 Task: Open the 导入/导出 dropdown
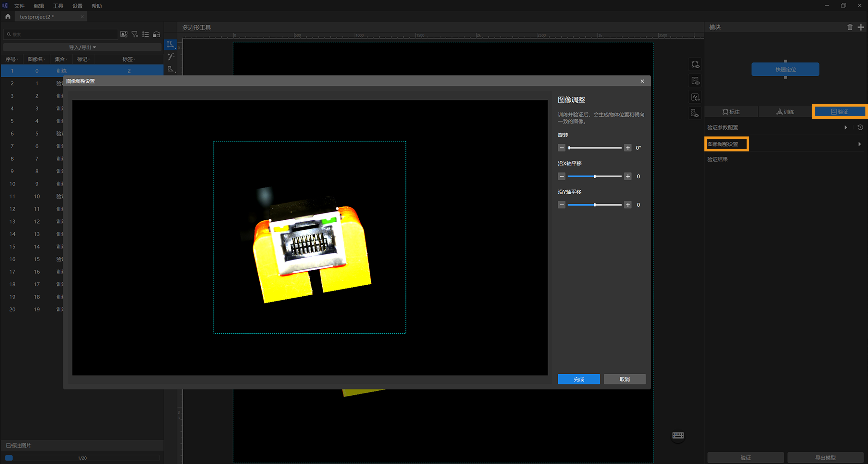point(82,47)
